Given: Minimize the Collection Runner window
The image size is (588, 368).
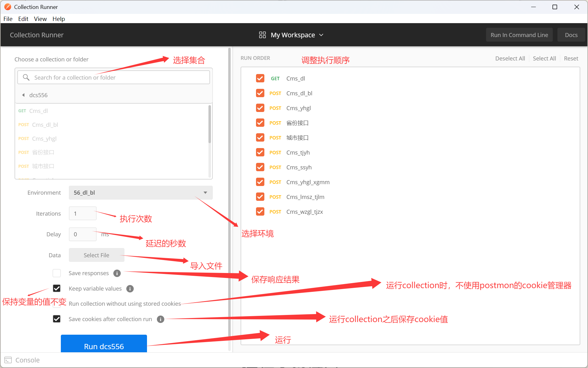Looking at the screenshot, I should (533, 7).
